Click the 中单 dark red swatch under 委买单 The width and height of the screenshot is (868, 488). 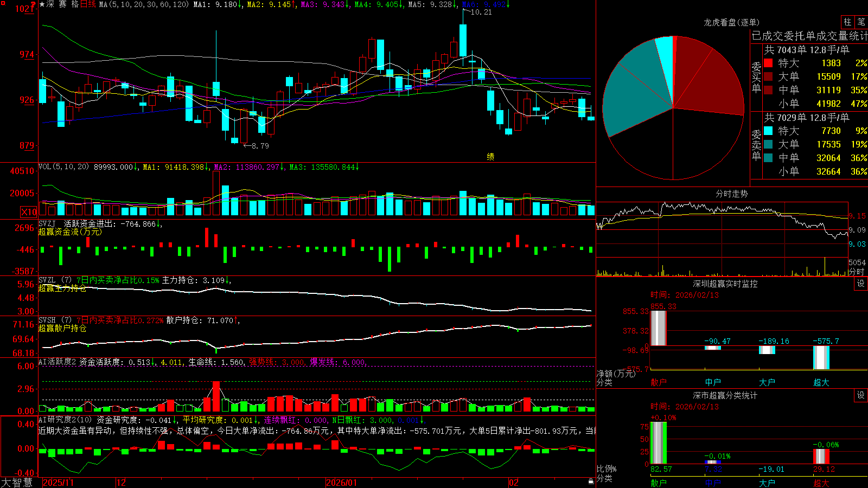[x=768, y=90]
